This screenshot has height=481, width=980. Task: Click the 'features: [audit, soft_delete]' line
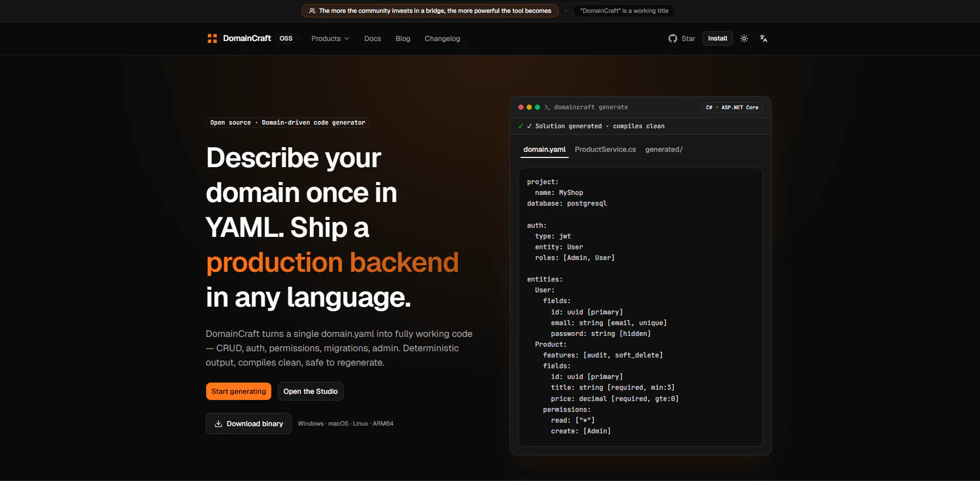603,355
